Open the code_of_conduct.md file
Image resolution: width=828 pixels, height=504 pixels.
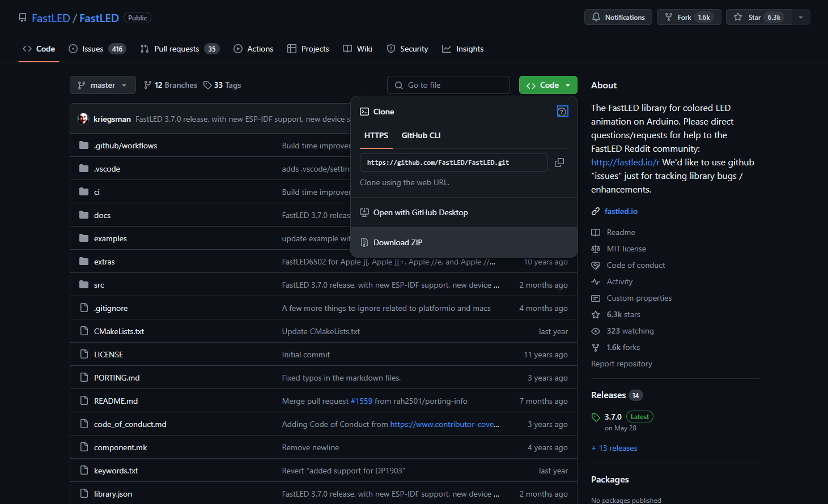(130, 424)
